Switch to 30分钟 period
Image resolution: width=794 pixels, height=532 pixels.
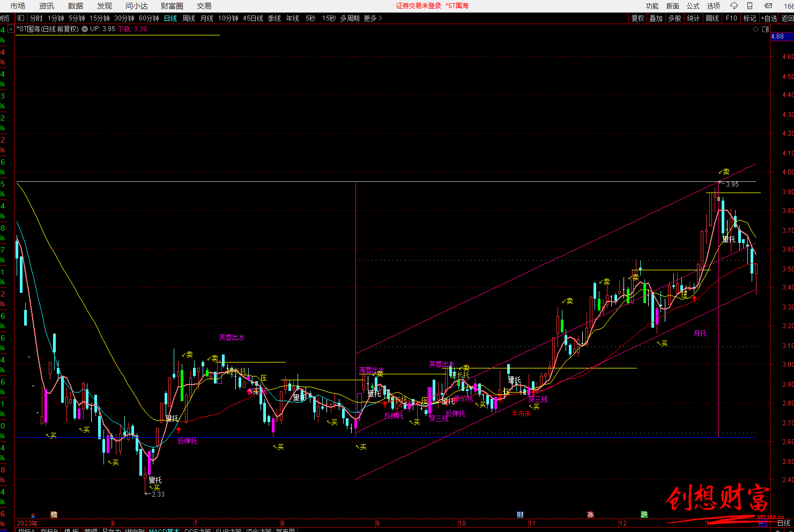click(x=124, y=18)
